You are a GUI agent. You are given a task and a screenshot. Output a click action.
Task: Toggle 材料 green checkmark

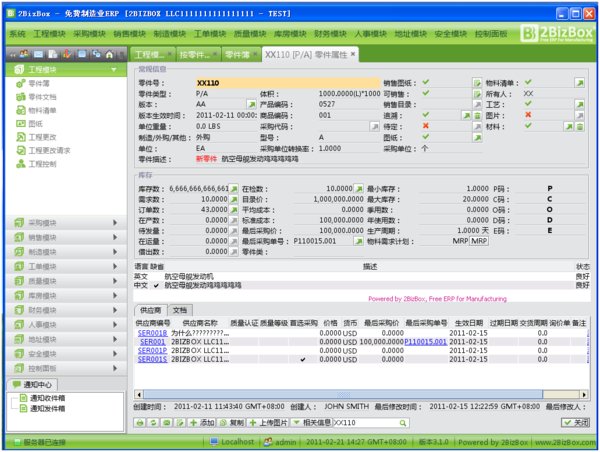pos(528,126)
